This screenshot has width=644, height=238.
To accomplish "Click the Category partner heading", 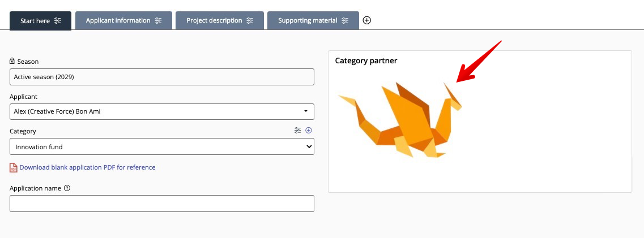I will coord(366,60).
